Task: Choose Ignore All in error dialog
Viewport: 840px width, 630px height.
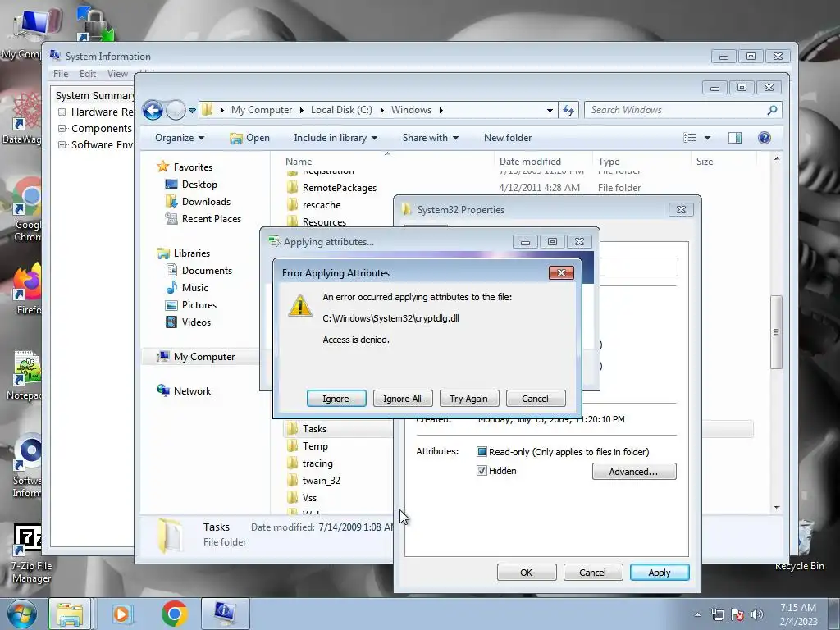Action: coord(402,399)
